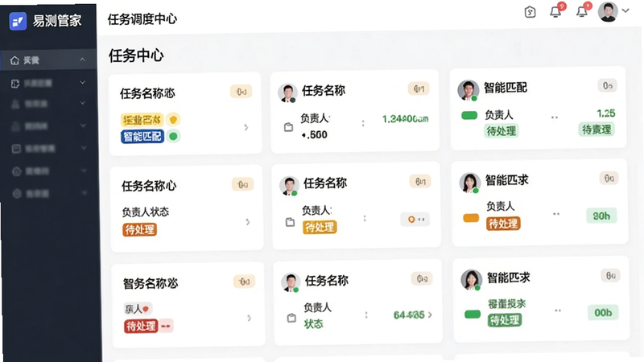Expand the bottom-most sidebar menu chevron
The image size is (644, 362).
(85, 192)
